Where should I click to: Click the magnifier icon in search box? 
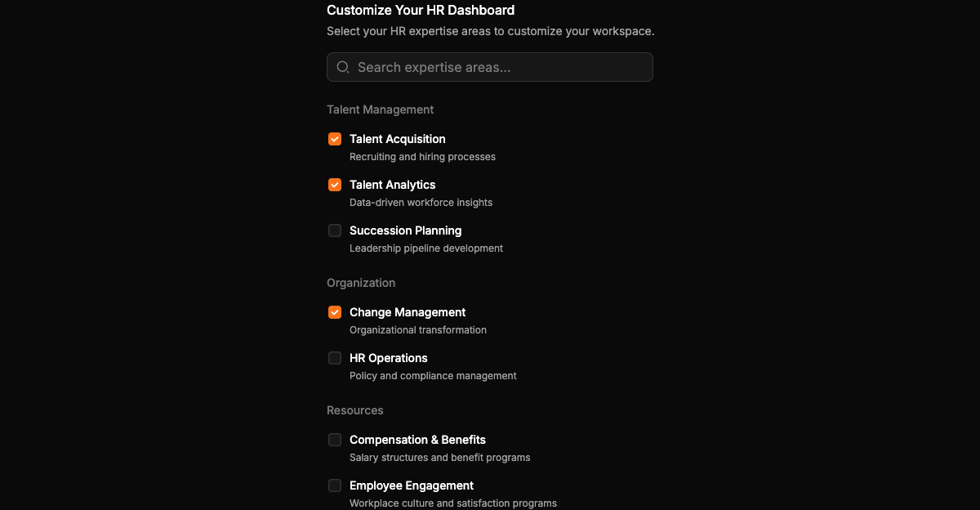tap(343, 67)
